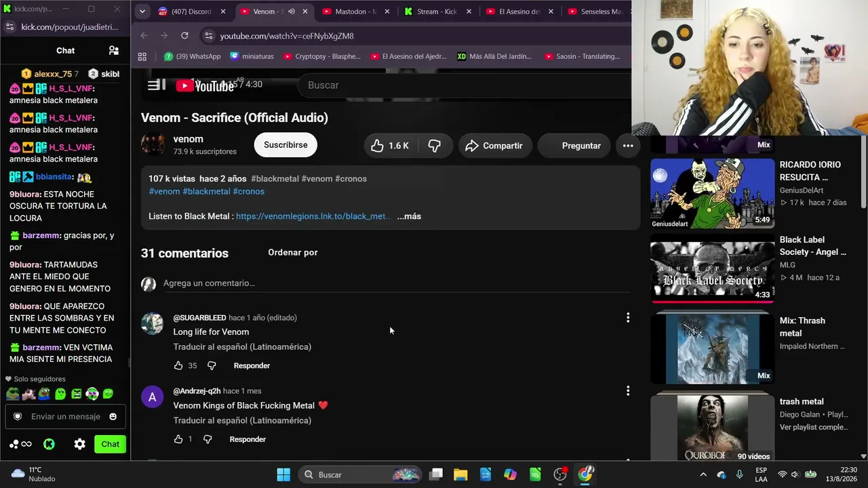Click the Agrega un comentario field
The height and width of the screenshot is (488, 868).
(x=397, y=283)
